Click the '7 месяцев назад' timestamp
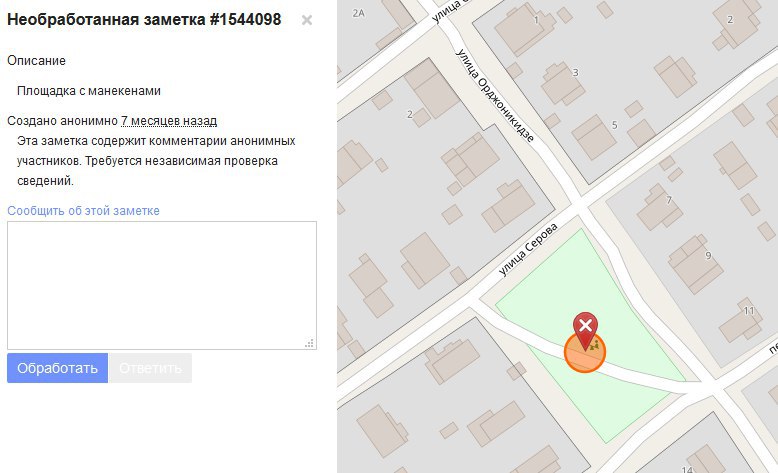Viewport: 778px width, 473px height. 169,121
